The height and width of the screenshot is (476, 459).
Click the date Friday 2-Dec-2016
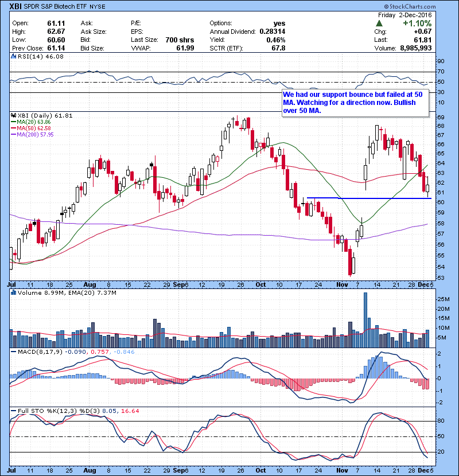click(x=404, y=15)
